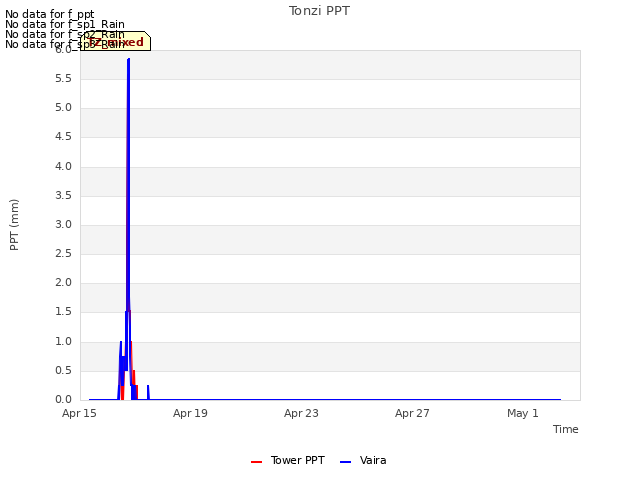Click the 0.0 y-axis tick label
The height and width of the screenshot is (480, 640).
tap(63, 400)
